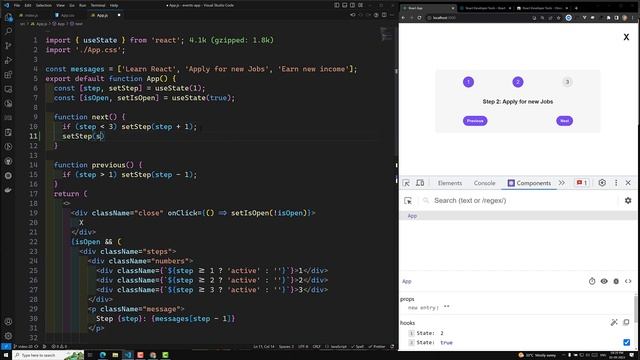Viewport: 640px width, 360px height.
Task: View App source with the angle brackets icon
Action: (x=628, y=281)
